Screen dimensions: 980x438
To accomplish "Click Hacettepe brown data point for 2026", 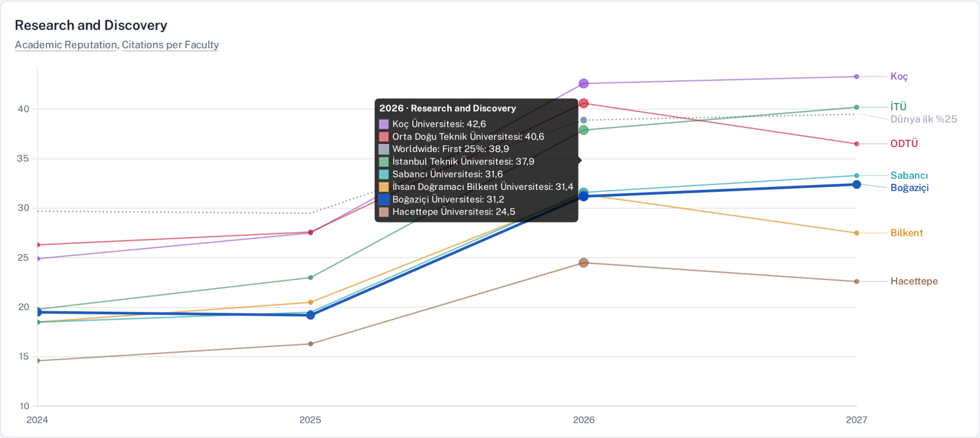I will click(x=584, y=263).
